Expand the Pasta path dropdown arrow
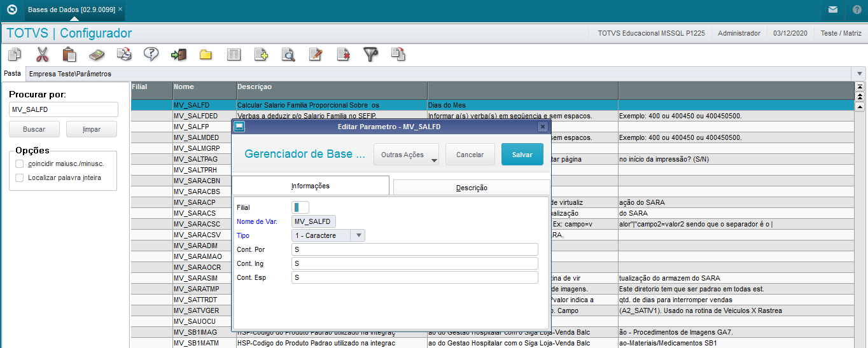The width and height of the screenshot is (868, 348). (860, 74)
